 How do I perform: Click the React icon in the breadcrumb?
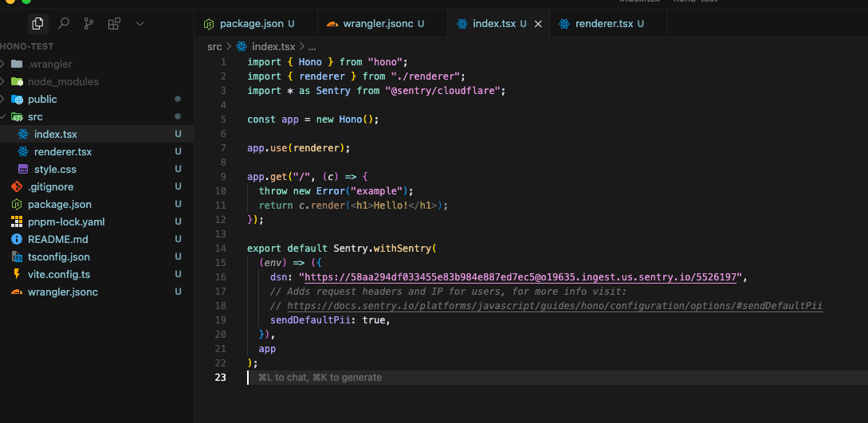[x=242, y=46]
